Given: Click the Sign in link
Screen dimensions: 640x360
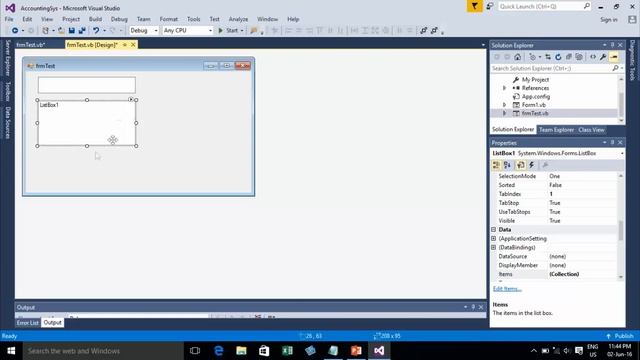Looking at the screenshot, I should pyautogui.click(x=609, y=20).
